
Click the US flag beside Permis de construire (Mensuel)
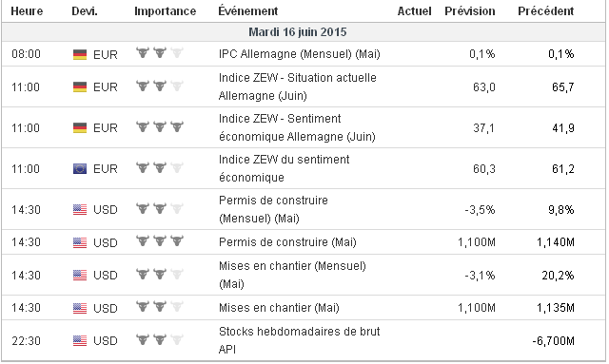click(80, 210)
